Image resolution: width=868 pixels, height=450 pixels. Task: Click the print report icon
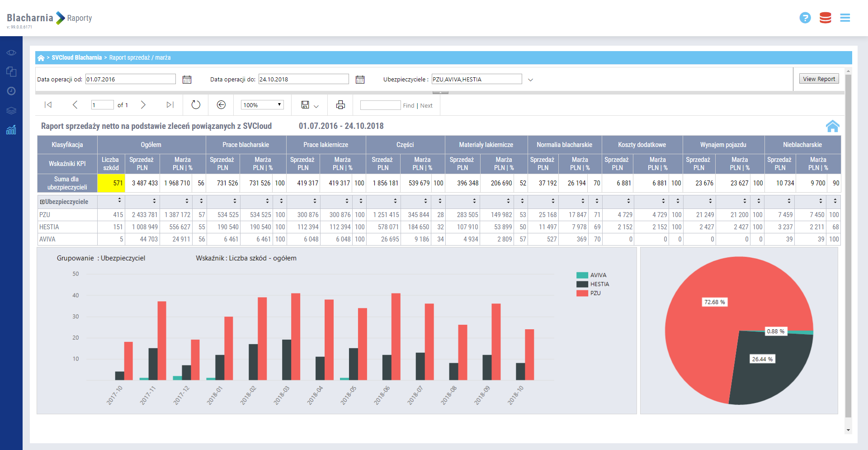click(340, 105)
